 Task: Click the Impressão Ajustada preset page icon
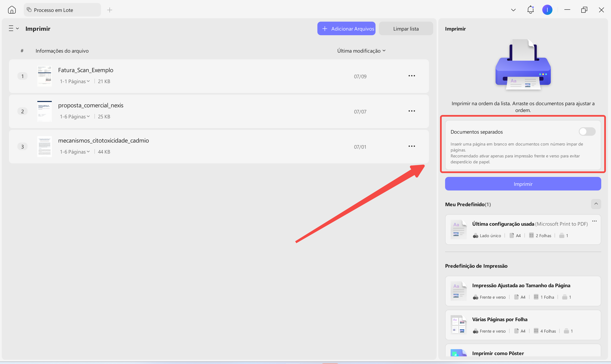coord(458,291)
